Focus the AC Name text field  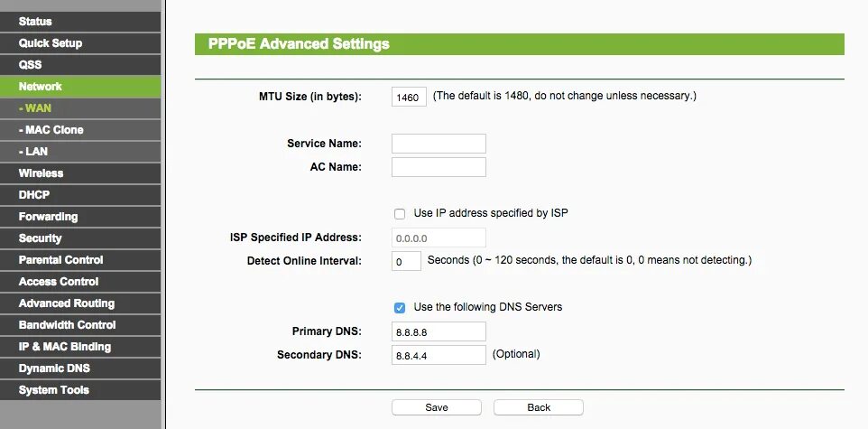point(439,167)
